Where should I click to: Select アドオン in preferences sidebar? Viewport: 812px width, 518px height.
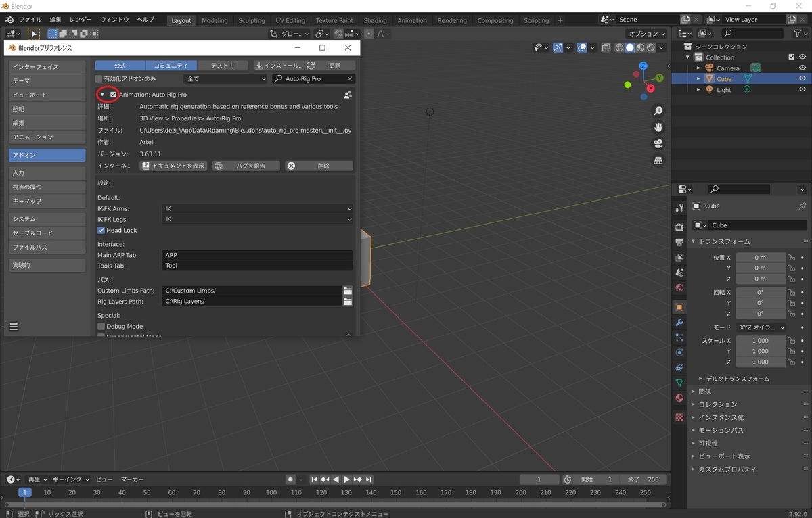pyautogui.click(x=47, y=155)
